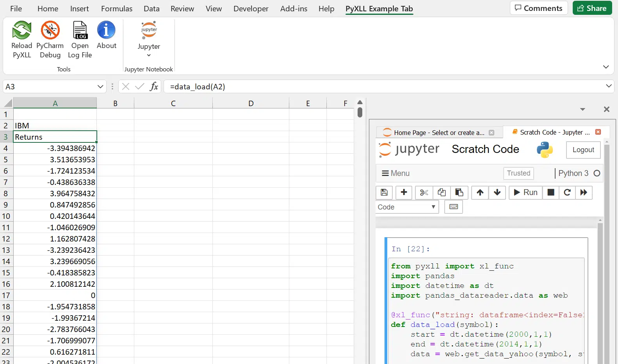Click the spreadsheet vertical scrollbar thumb

[x=360, y=112]
